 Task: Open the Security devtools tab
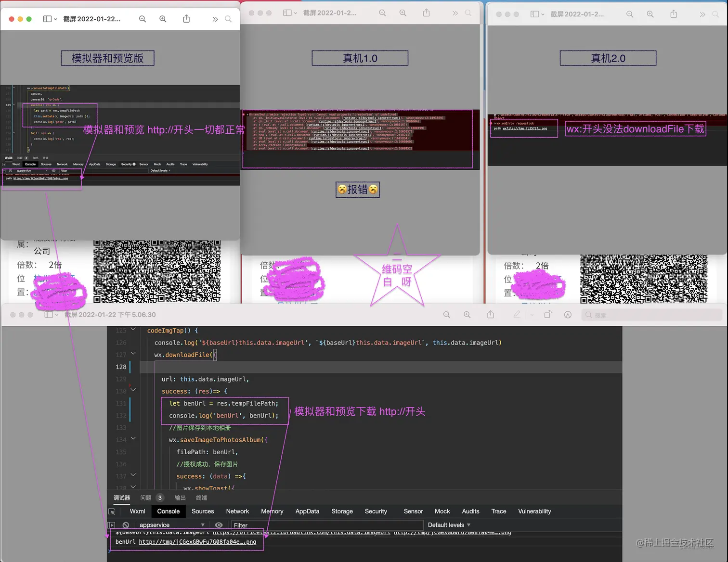pyautogui.click(x=376, y=511)
